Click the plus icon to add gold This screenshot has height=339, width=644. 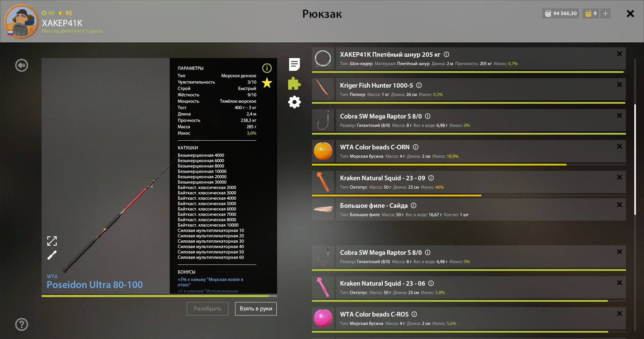click(605, 13)
